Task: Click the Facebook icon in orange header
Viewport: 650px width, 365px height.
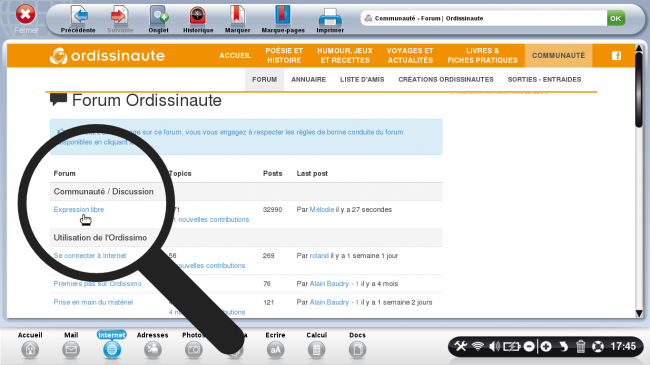Action: [616, 56]
